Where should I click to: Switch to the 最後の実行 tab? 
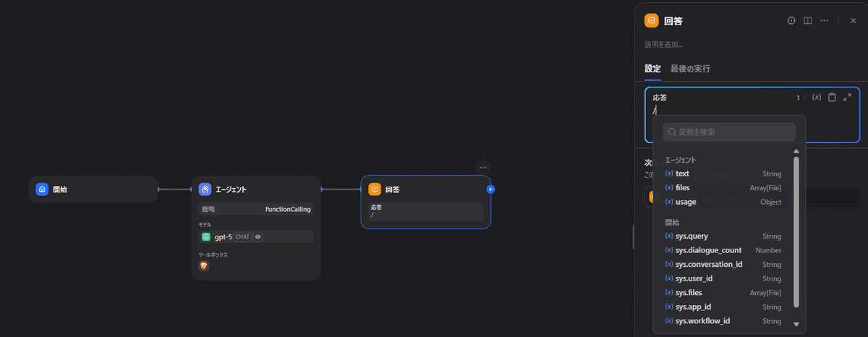(x=690, y=69)
